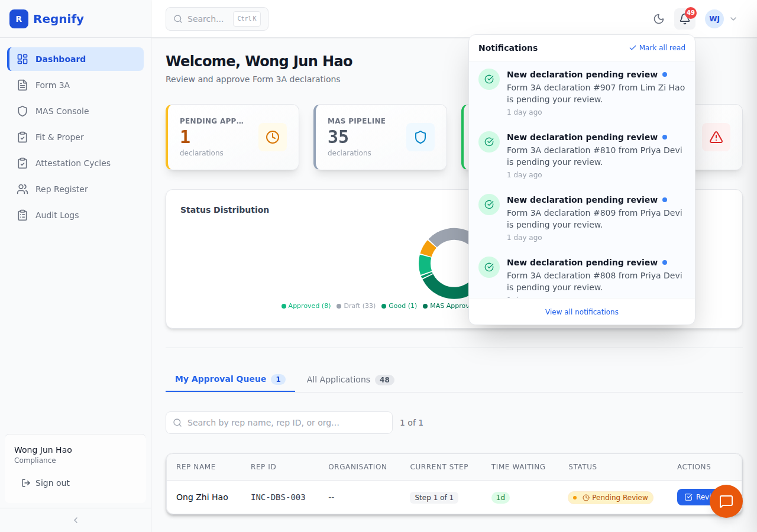Open Form 3A in the sidebar
757x532 pixels.
pyautogui.click(x=76, y=85)
